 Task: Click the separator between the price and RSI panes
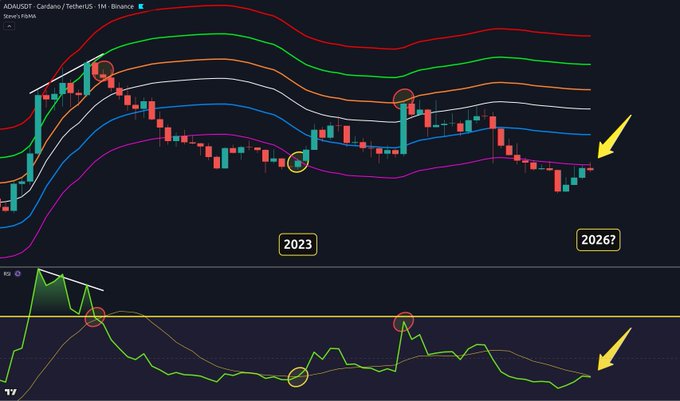coord(340,267)
